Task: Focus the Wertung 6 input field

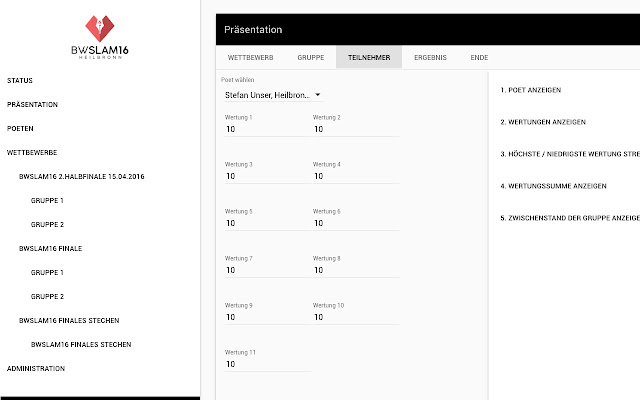Action: [356, 223]
